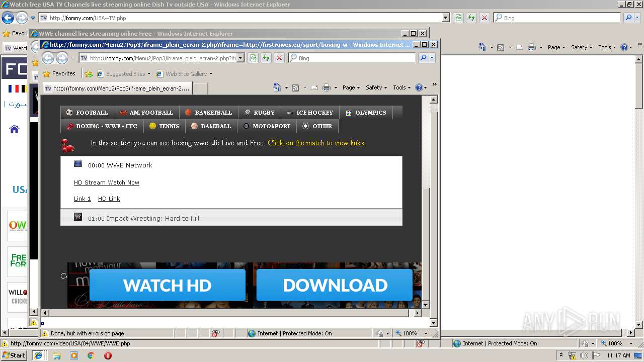Expand 01:00 Impact Wrestling: Hard to Kill row
644x362 pixels.
coord(231,218)
